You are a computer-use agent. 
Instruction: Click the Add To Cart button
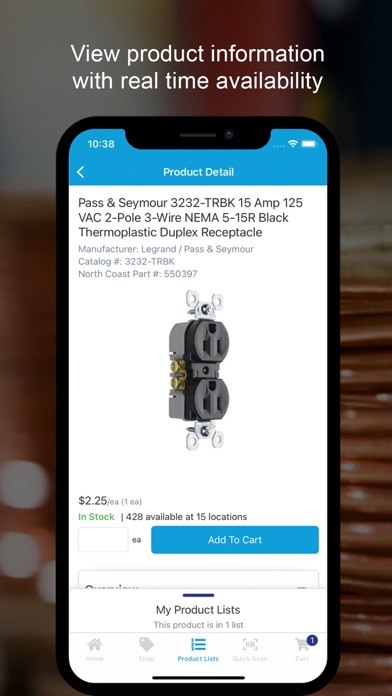click(235, 540)
